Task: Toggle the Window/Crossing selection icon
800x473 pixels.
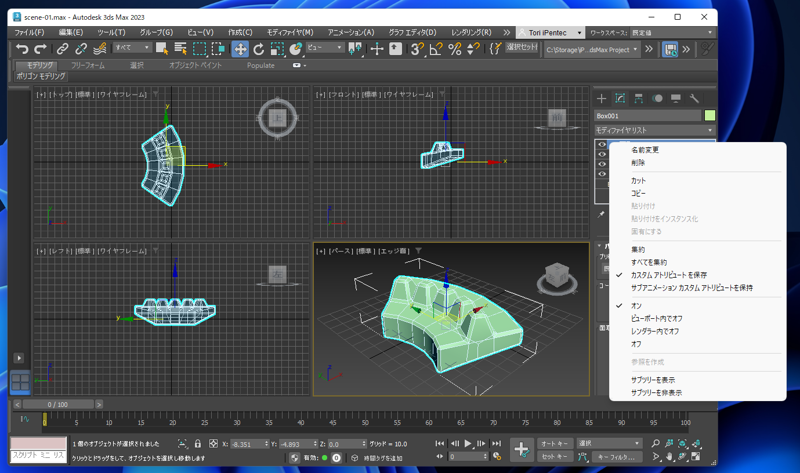Action: pyautogui.click(x=218, y=49)
